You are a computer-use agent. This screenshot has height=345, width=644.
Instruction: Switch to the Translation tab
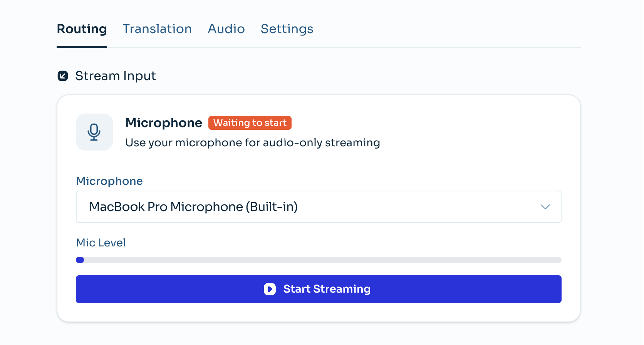point(157,29)
